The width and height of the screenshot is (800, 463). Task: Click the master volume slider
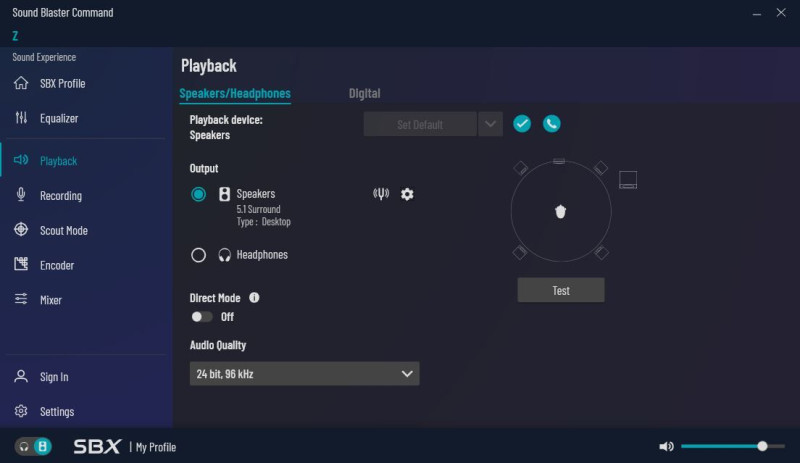[733, 446]
